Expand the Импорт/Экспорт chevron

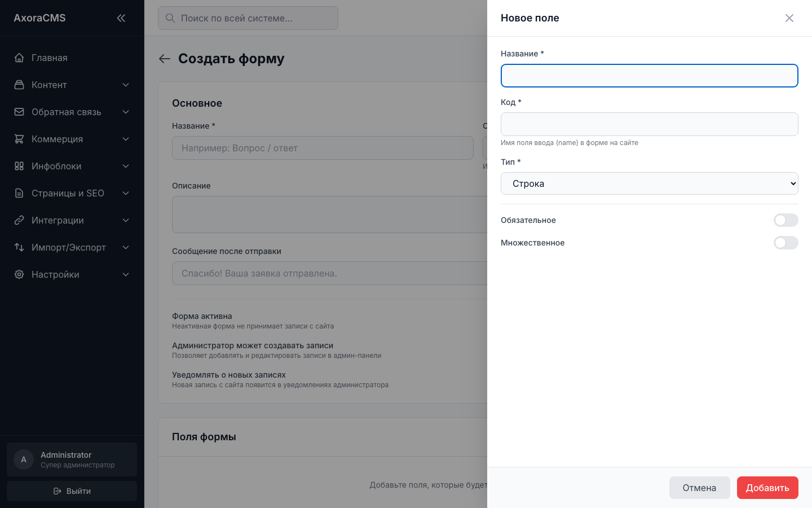point(126,247)
